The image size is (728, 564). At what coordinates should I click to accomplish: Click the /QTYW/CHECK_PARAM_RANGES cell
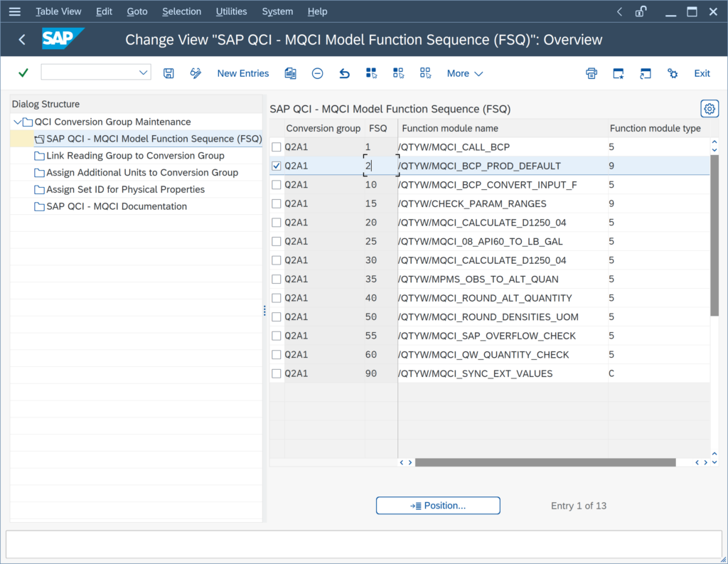[x=503, y=203]
